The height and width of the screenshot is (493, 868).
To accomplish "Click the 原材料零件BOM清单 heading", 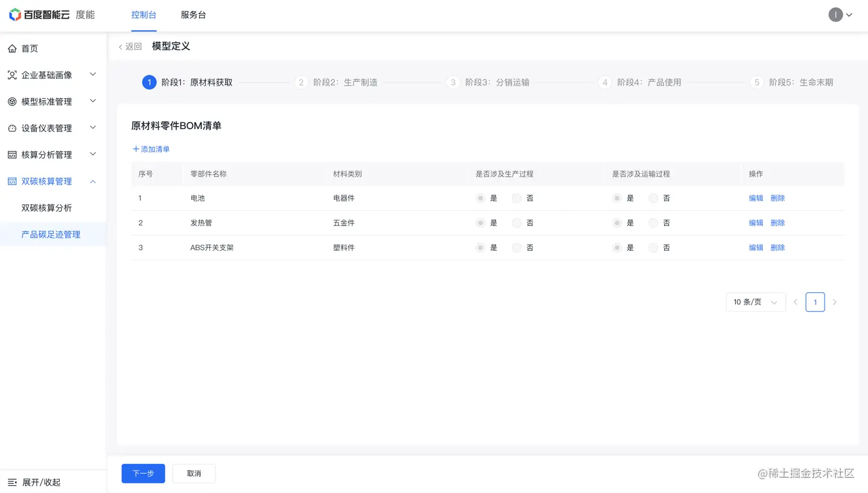I will click(176, 126).
